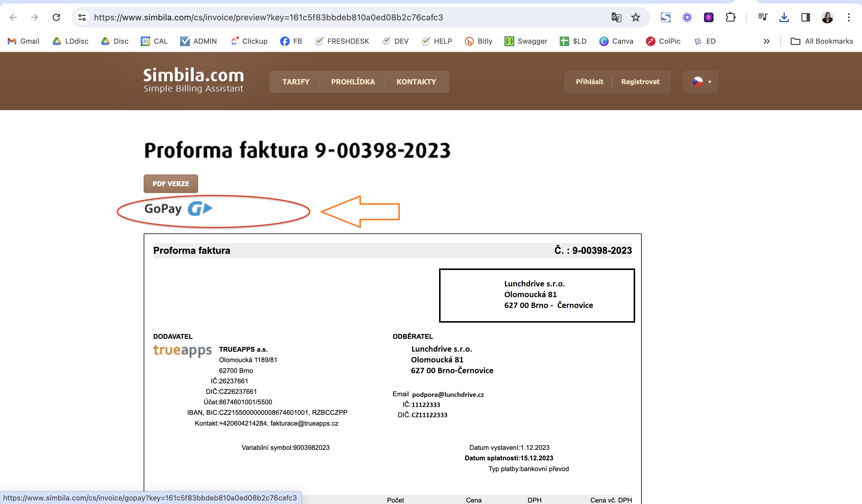862x504 pixels.
Task: Open the user profile avatar
Action: [827, 17]
